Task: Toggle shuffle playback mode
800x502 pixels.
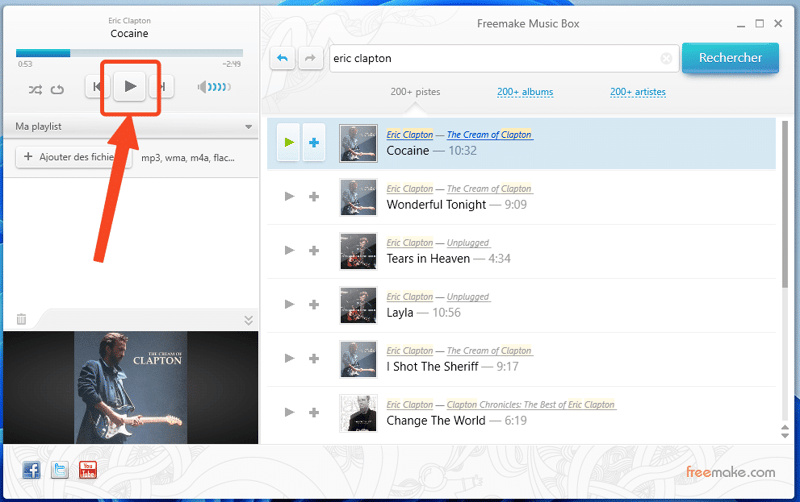Action: click(x=35, y=89)
